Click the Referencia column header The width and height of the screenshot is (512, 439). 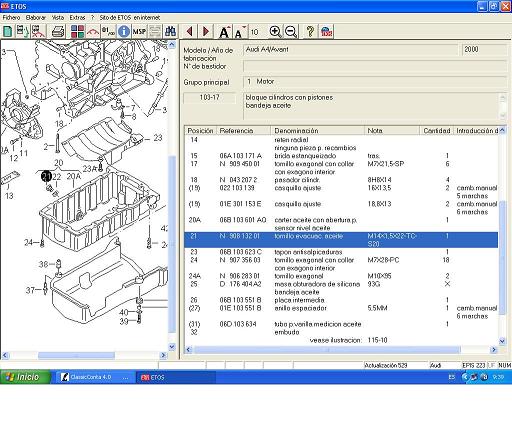pyautogui.click(x=244, y=130)
